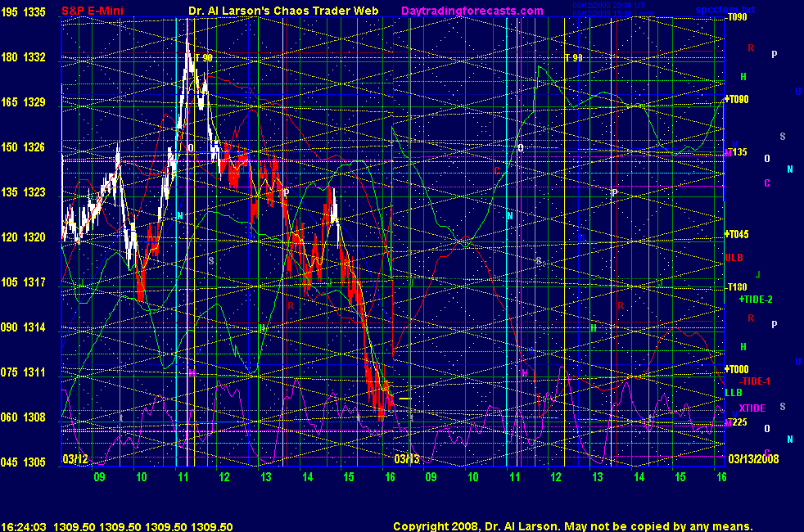Select the "spcctom.txt" file name label
804x532 pixels.
click(725, 10)
